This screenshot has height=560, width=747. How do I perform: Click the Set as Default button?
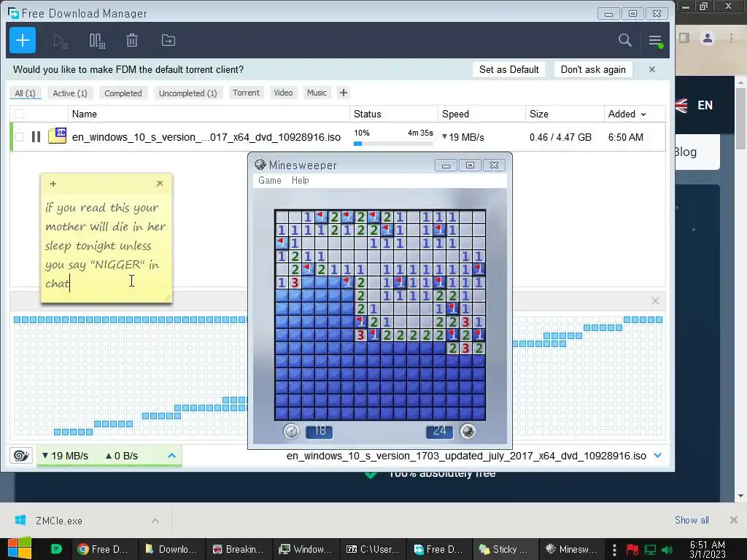pyautogui.click(x=508, y=69)
